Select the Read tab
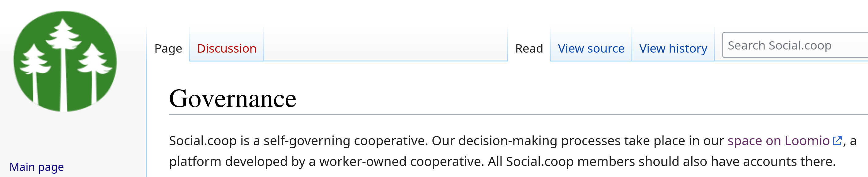The image size is (868, 177). 529,49
